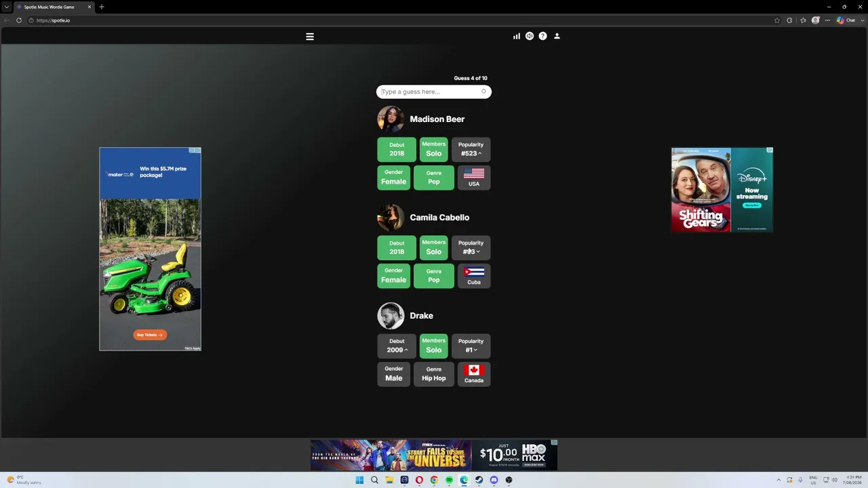Screen dimensions: 868x488
Task: Select Madison Beer's Debut 2018 tile
Action: click(x=397, y=149)
